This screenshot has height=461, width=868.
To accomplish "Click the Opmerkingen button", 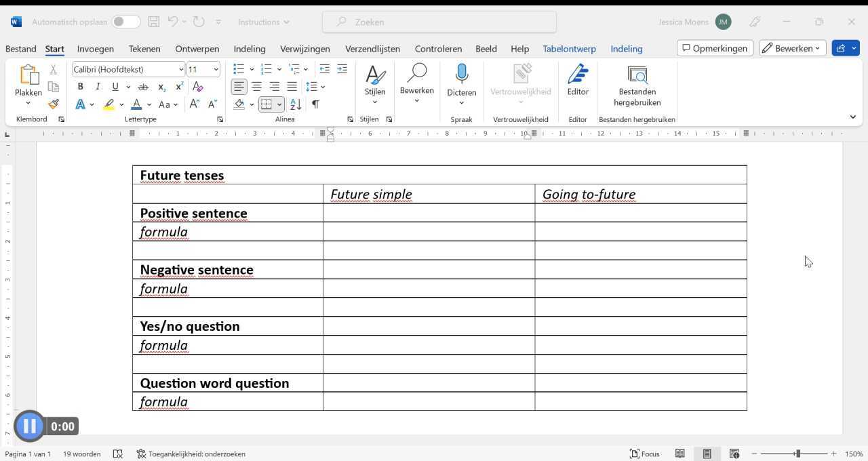I will tap(715, 48).
